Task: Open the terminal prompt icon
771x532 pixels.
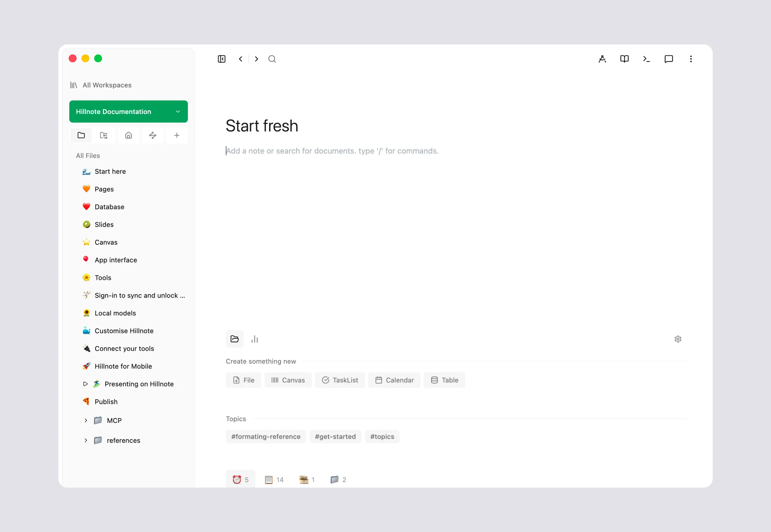Action: 646,59
